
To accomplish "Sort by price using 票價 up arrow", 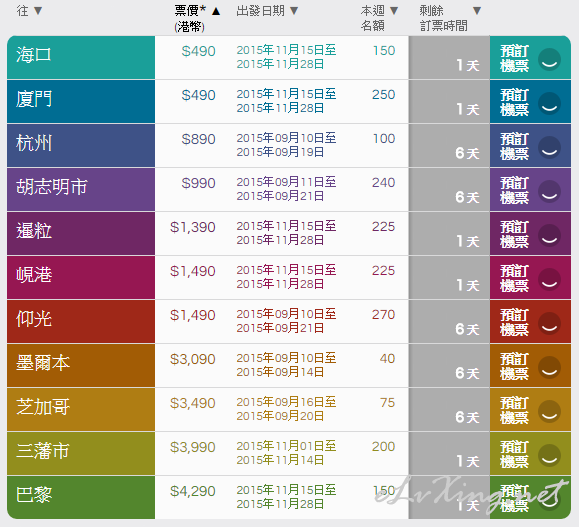I will pos(216,11).
